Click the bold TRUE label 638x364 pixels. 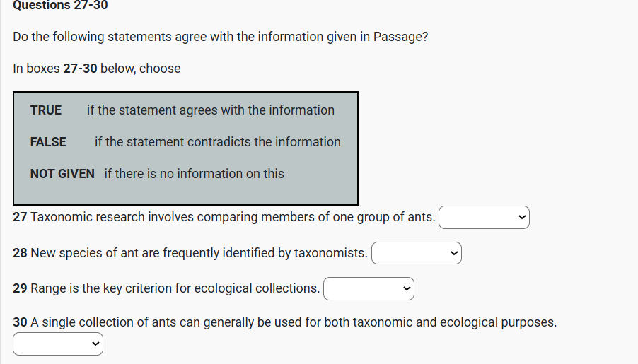click(46, 110)
